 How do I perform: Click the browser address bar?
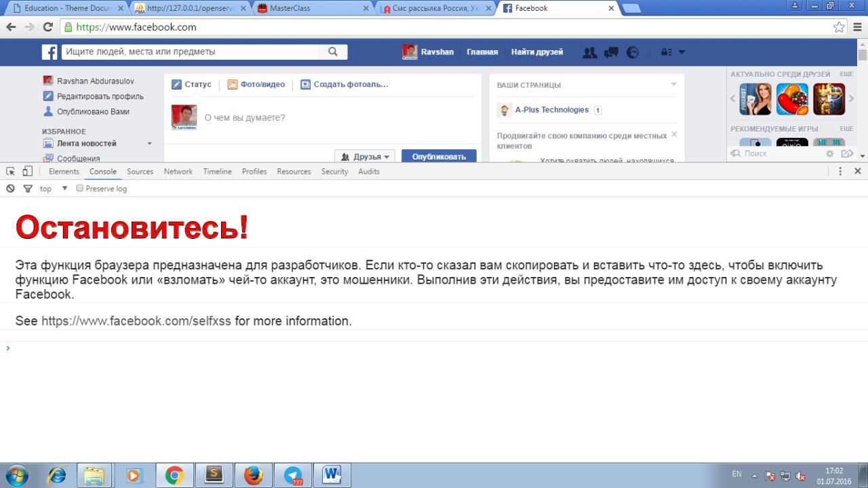446,27
